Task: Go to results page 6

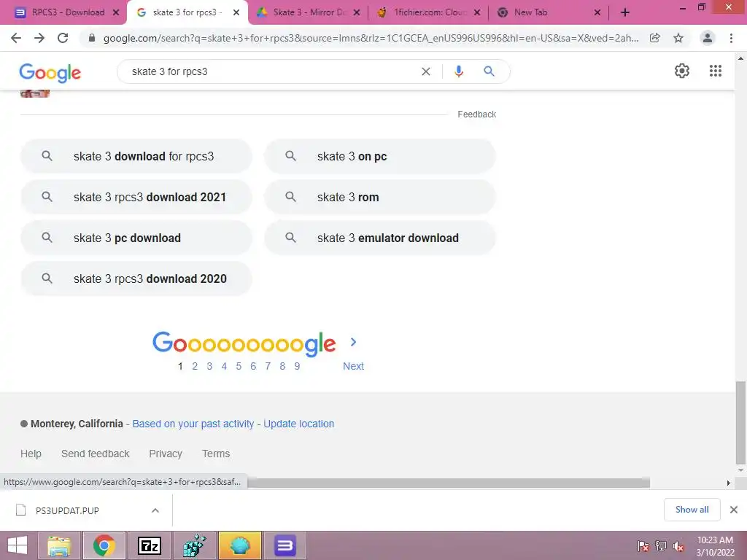Action: click(253, 366)
